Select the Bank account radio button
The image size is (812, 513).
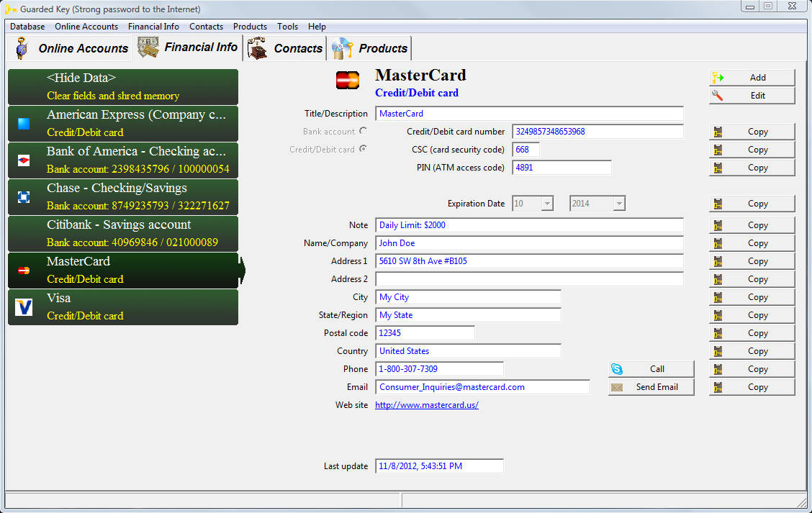(x=363, y=131)
